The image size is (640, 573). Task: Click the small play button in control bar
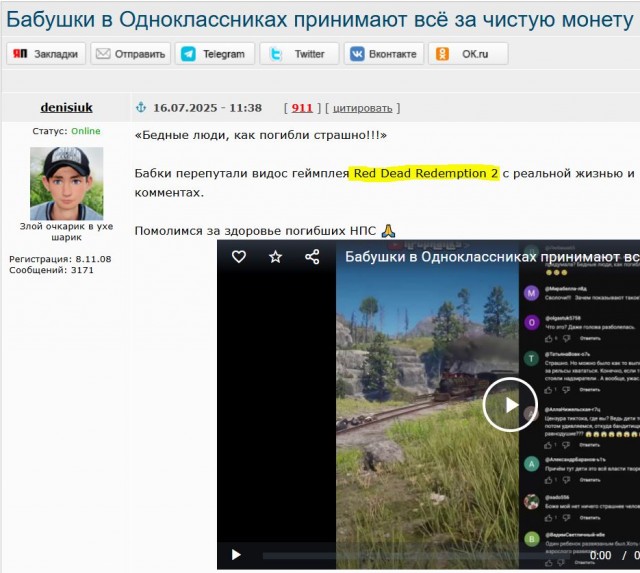(x=236, y=555)
